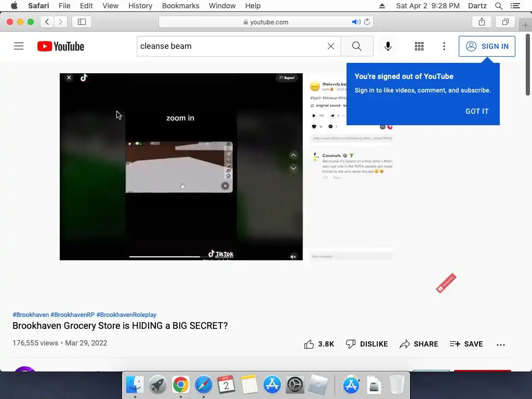Screen dimensions: 532x399
Task: Open System Preferences gear from the Dock
Action: tap(295, 385)
